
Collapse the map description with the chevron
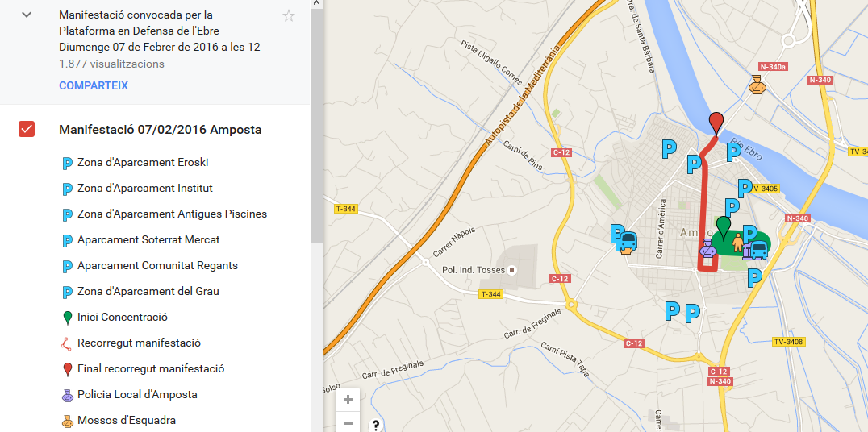click(x=27, y=15)
